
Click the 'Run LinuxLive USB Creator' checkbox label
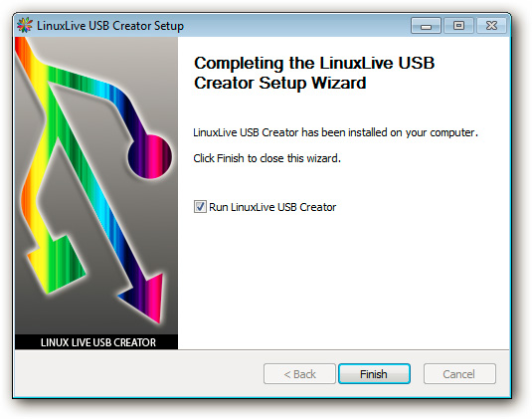[272, 207]
